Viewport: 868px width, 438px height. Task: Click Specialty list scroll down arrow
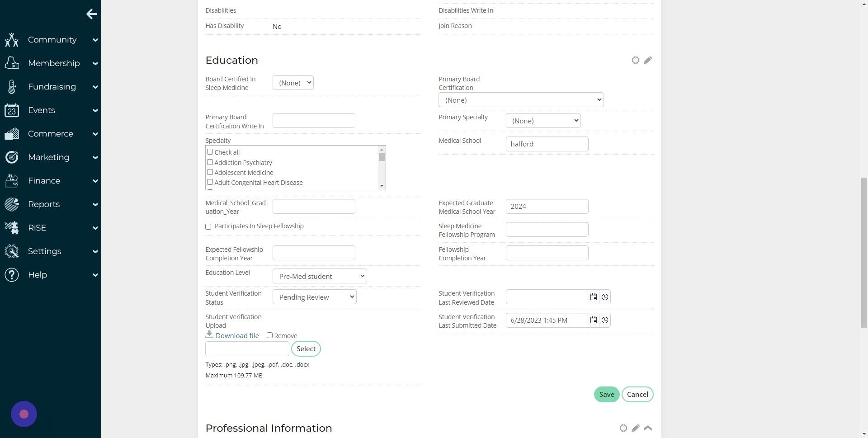click(x=382, y=186)
